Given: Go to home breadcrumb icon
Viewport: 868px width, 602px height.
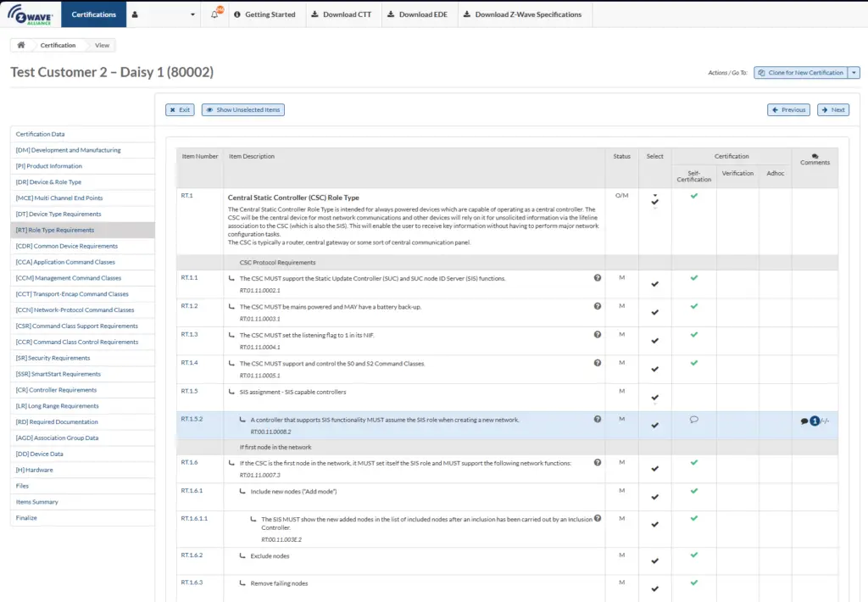Looking at the screenshot, I should pyautogui.click(x=21, y=45).
